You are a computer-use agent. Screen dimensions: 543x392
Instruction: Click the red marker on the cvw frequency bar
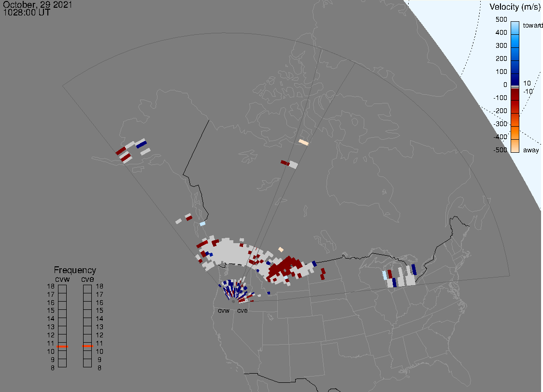coord(62,347)
